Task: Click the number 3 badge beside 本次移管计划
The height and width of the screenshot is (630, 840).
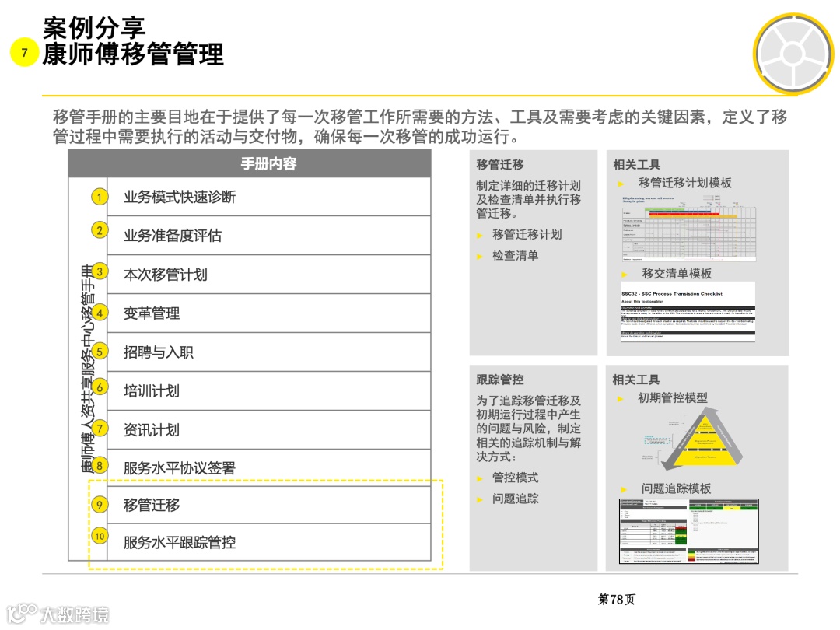Action: click(x=99, y=271)
